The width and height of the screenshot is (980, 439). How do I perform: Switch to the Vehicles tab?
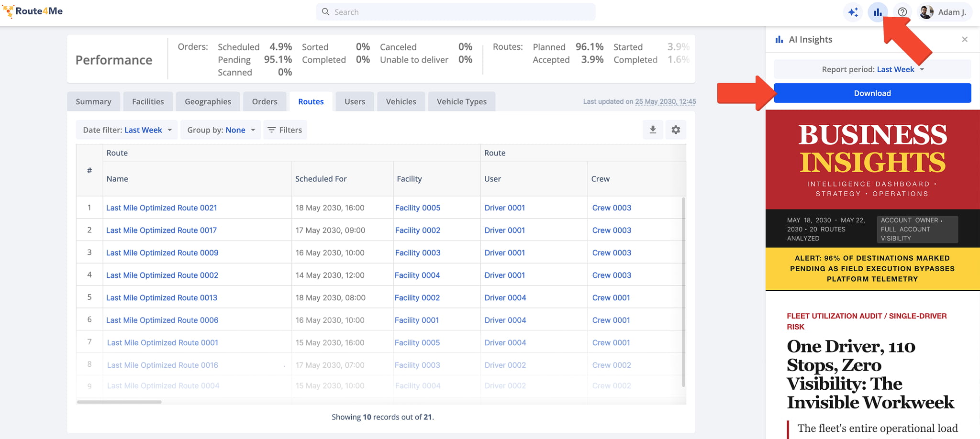[401, 101]
